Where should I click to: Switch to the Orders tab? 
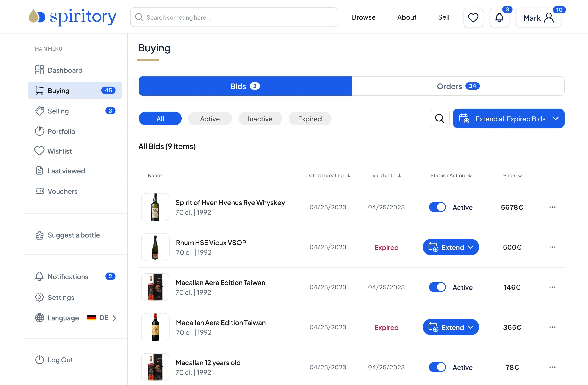click(x=458, y=86)
